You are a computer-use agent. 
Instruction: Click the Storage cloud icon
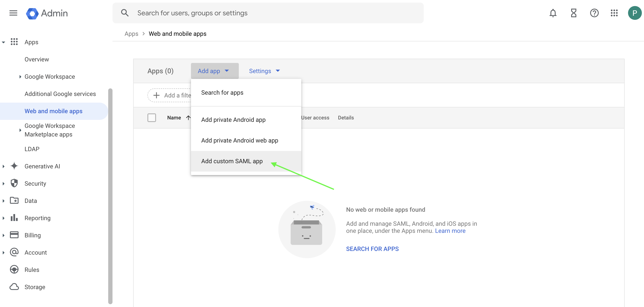click(x=14, y=287)
